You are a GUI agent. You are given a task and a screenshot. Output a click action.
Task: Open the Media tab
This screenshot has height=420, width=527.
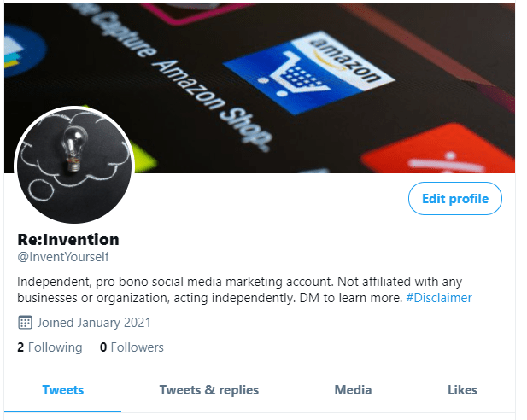[353, 390]
